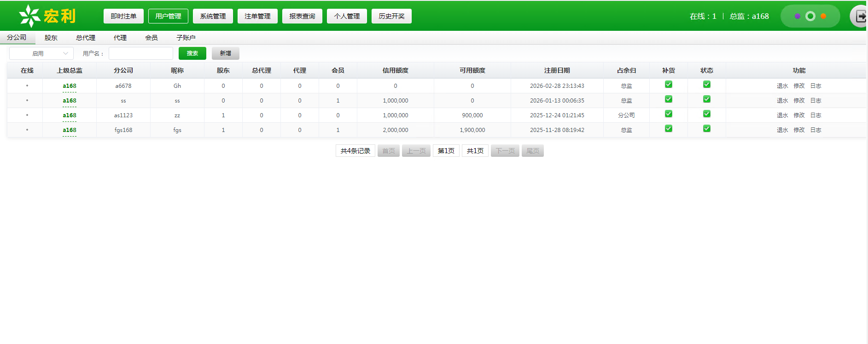
Task: Click the 新增 button
Action: pos(226,53)
